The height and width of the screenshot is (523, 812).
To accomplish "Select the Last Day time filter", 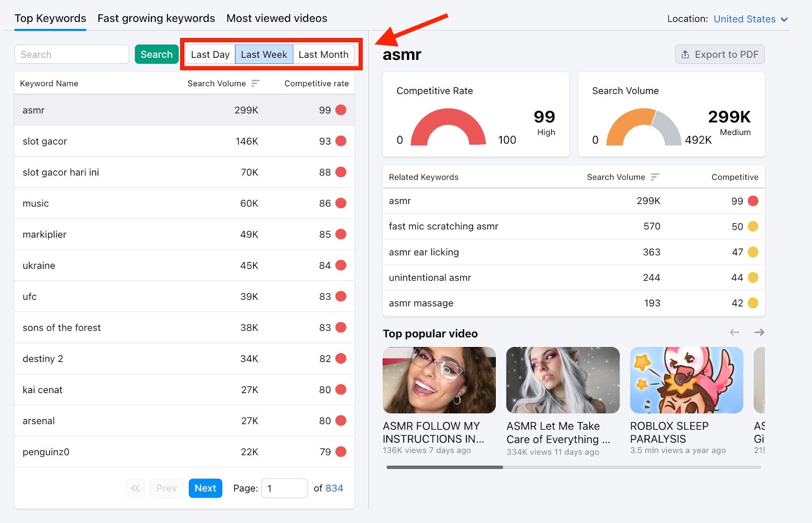I will click(210, 54).
